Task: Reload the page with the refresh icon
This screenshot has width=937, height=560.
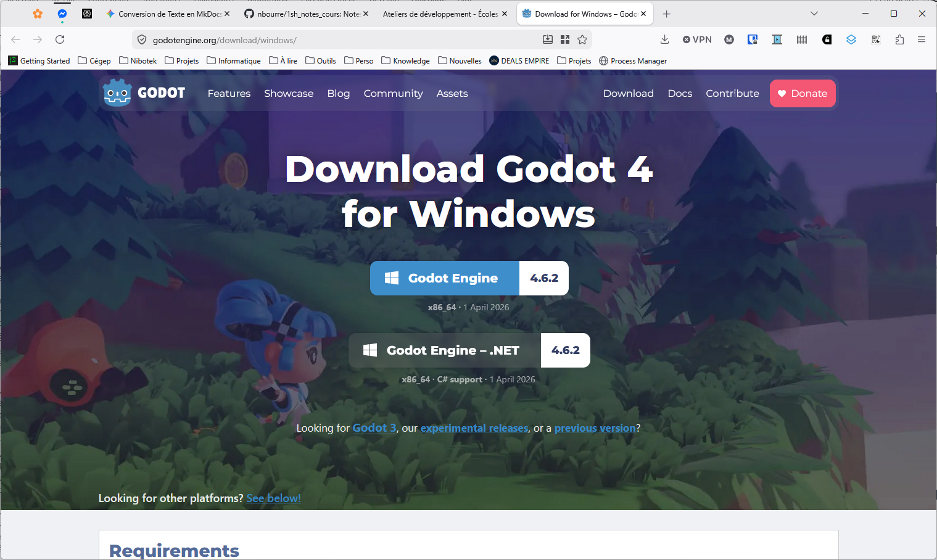Action: click(x=60, y=39)
